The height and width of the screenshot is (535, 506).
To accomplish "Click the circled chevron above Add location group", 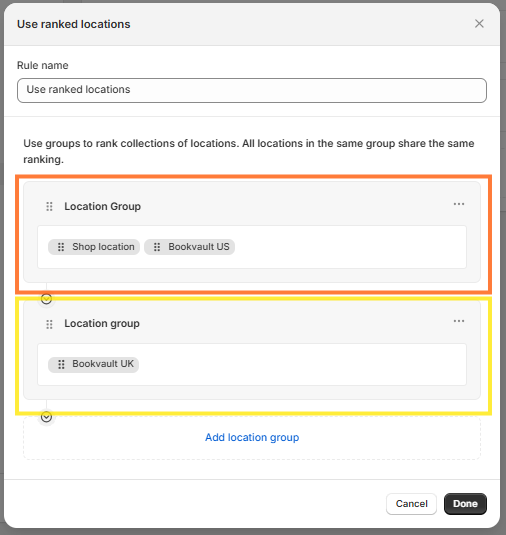I will (46, 417).
